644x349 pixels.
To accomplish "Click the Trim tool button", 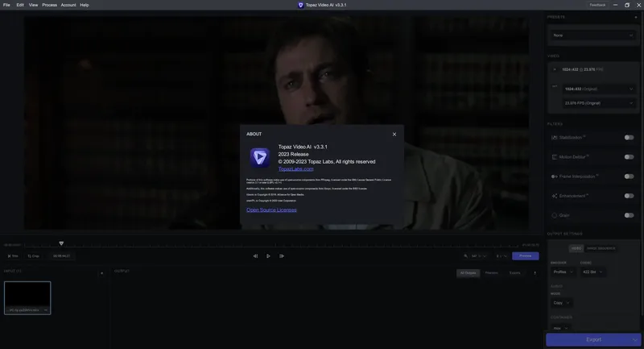I will 13,256.
